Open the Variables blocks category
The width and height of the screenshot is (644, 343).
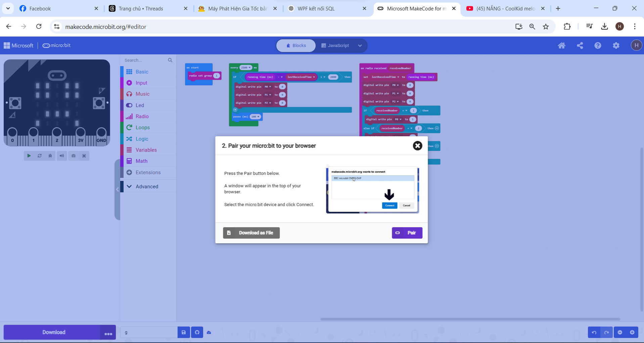(x=148, y=150)
